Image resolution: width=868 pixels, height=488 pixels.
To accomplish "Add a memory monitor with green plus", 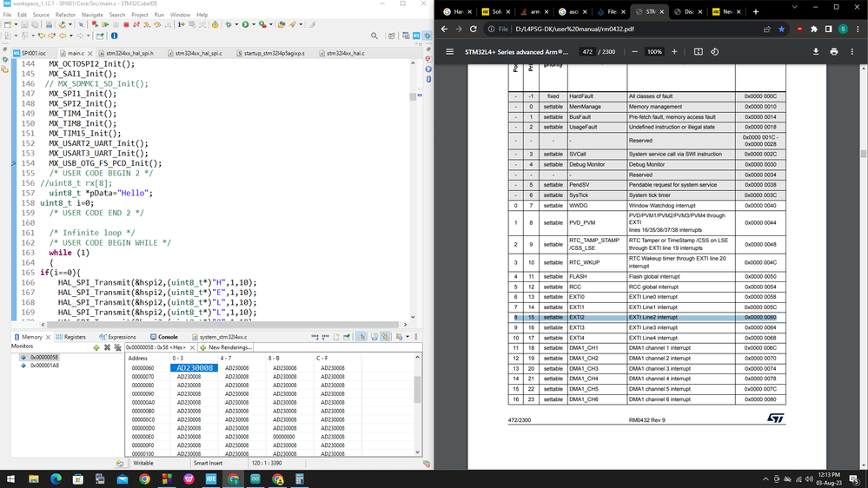I will [96, 347].
